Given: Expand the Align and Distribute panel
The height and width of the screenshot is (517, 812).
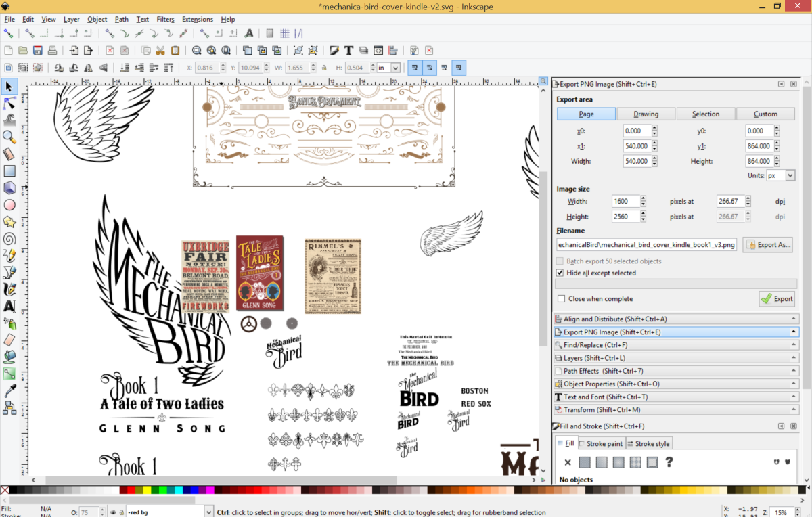Looking at the screenshot, I should click(x=676, y=319).
